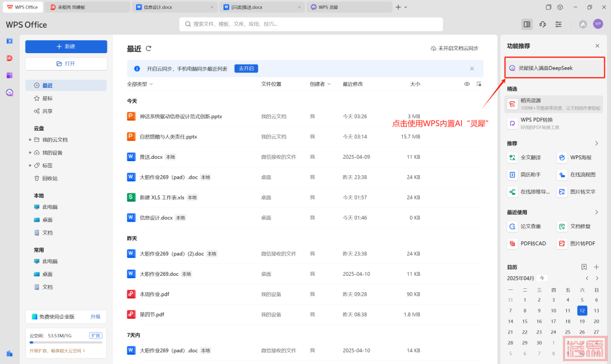Click the 去开启 button in sync banner
This screenshot has height=364, width=611.
click(x=246, y=68)
